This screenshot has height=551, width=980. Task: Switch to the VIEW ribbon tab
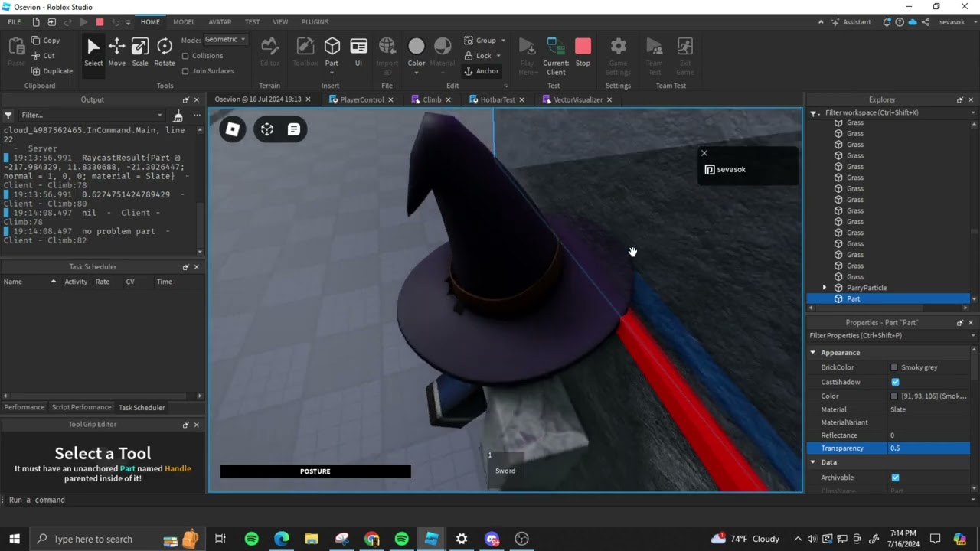tap(281, 22)
